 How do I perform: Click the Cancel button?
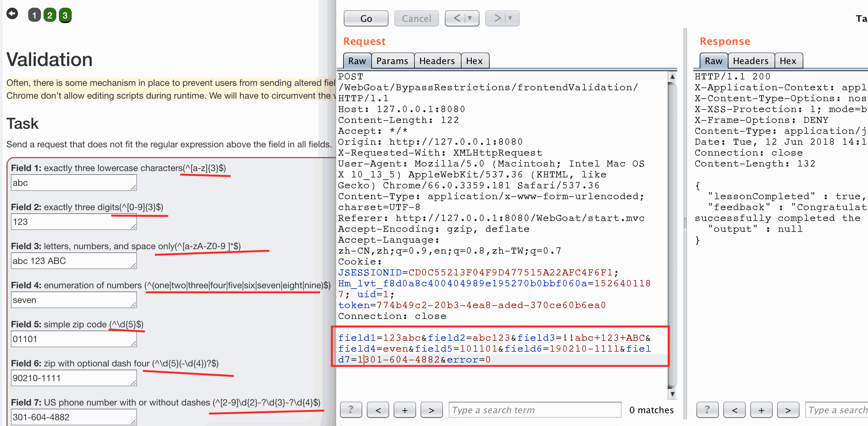pyautogui.click(x=416, y=18)
